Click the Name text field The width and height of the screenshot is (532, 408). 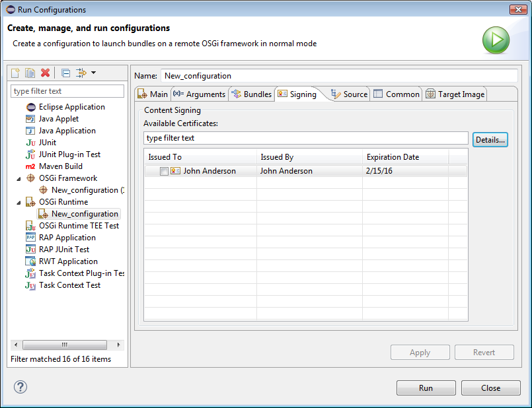pyautogui.click(x=339, y=76)
